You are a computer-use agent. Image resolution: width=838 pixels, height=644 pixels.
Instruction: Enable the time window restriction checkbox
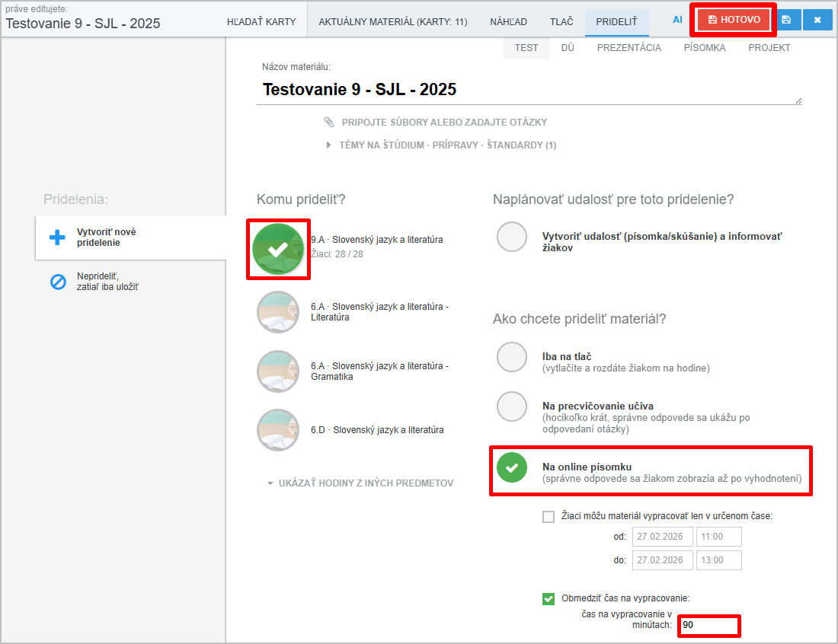(549, 517)
